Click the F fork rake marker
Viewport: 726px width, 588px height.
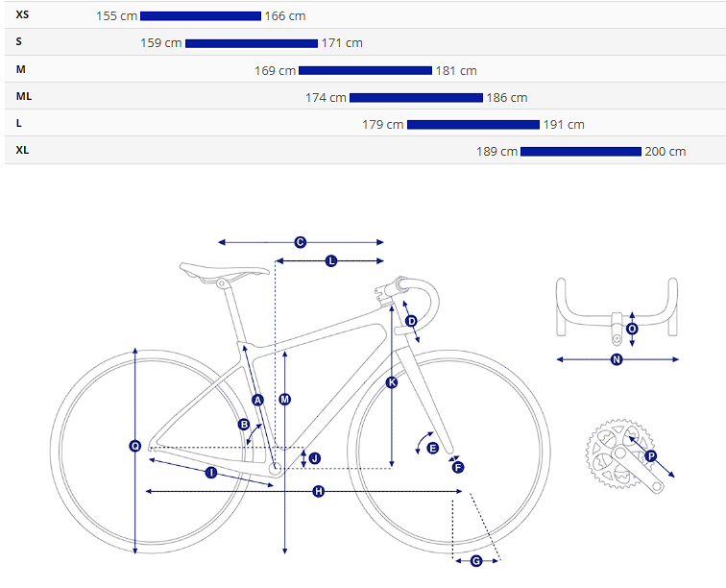(457, 467)
